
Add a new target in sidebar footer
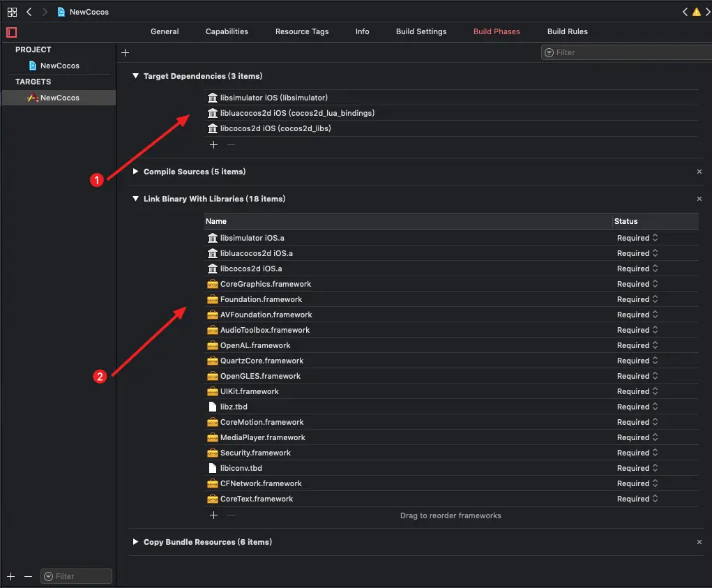click(11, 576)
